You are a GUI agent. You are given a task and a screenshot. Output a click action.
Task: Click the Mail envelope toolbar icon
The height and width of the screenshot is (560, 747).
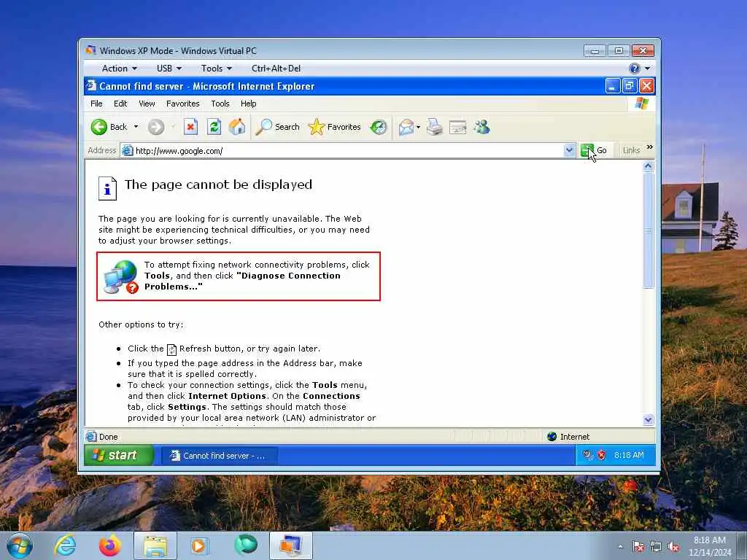406,127
